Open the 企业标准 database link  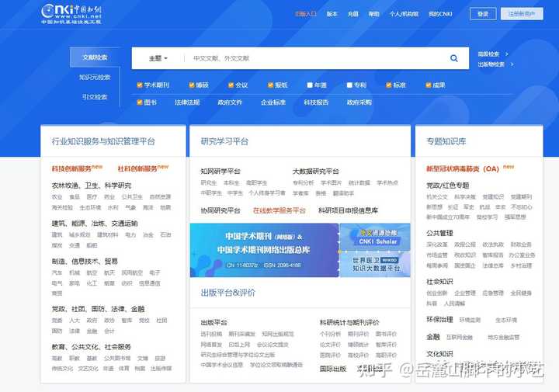coord(273,102)
